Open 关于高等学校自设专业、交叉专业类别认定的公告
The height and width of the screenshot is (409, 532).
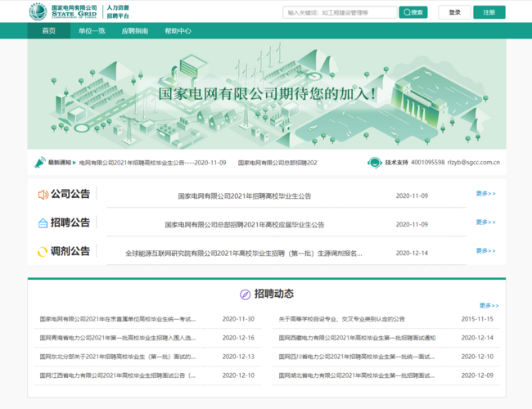tap(341, 319)
